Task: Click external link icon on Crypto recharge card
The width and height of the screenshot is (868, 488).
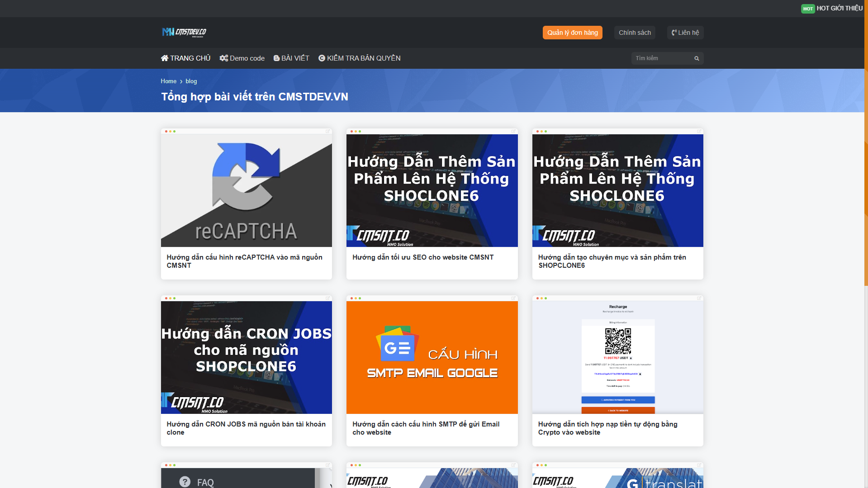Action: pyautogui.click(x=699, y=298)
